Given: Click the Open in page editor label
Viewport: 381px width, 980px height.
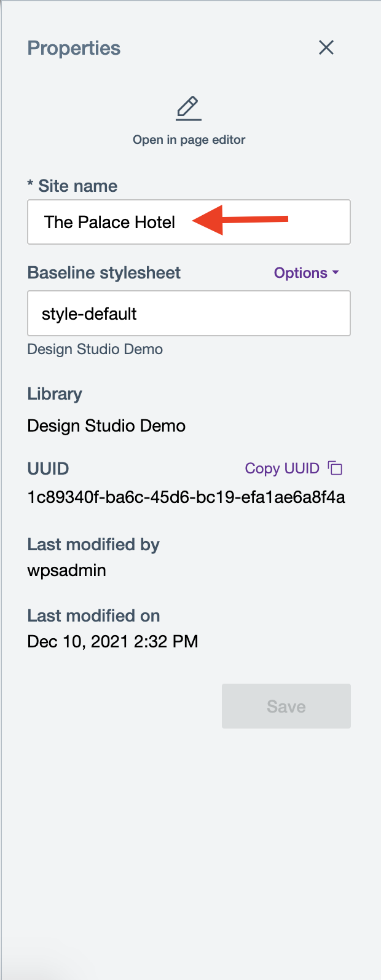Looking at the screenshot, I should 189,140.
